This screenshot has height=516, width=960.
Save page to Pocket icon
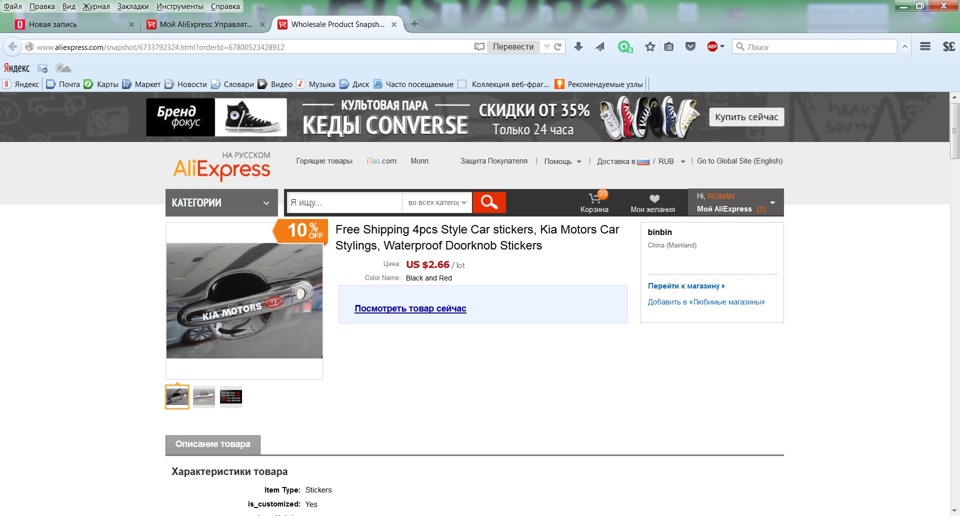click(x=690, y=47)
